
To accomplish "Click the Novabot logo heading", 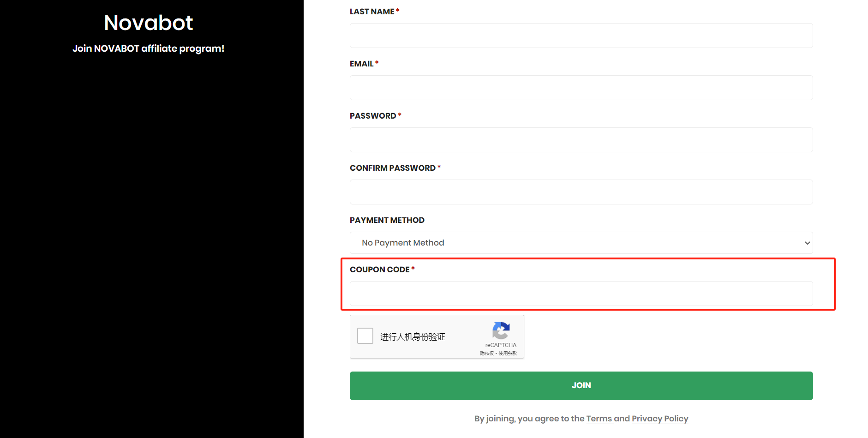I will pyautogui.click(x=148, y=23).
